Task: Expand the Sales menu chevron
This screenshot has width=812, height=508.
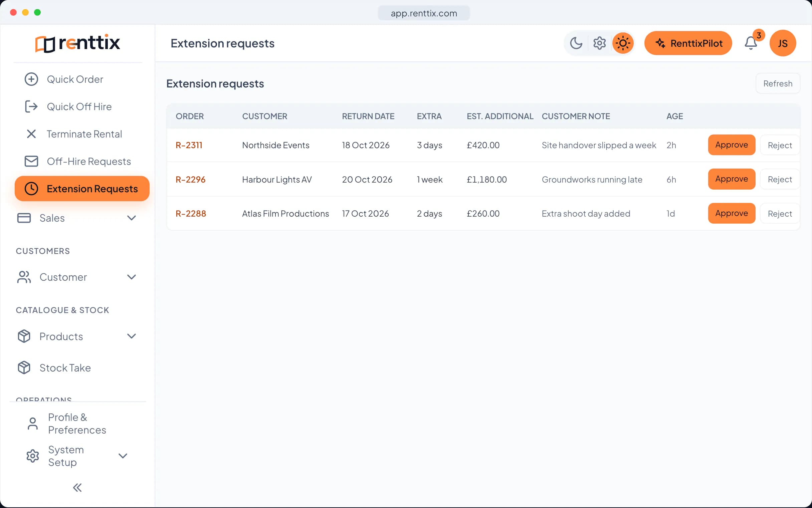Action: pyautogui.click(x=132, y=218)
